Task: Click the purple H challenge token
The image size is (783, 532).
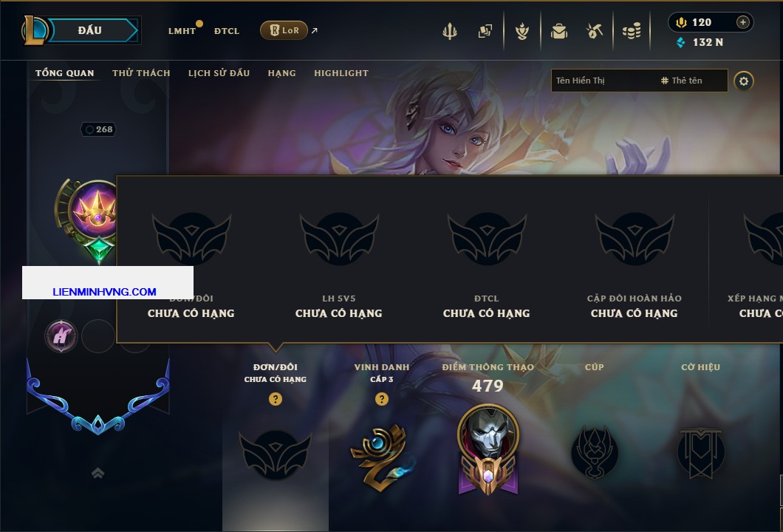Action: (x=61, y=336)
